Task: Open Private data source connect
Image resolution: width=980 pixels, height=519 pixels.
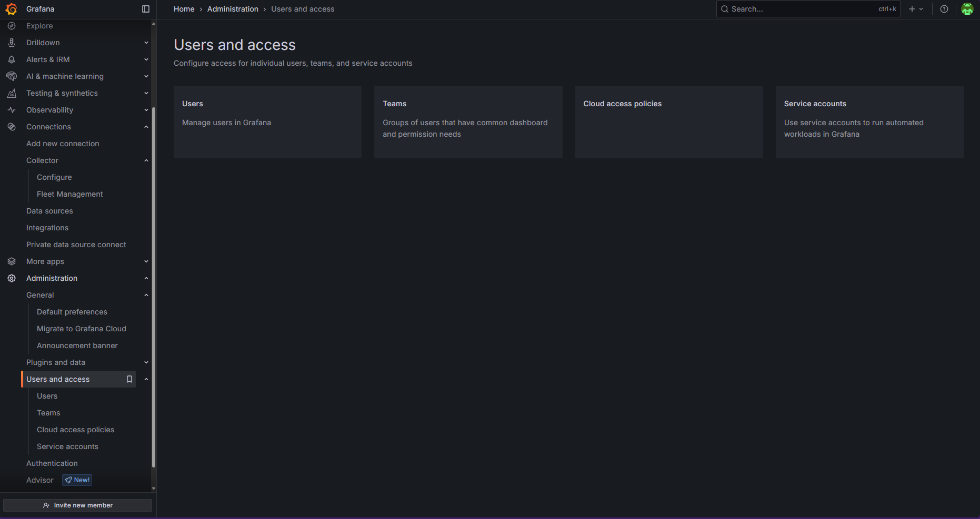Action: (76, 245)
